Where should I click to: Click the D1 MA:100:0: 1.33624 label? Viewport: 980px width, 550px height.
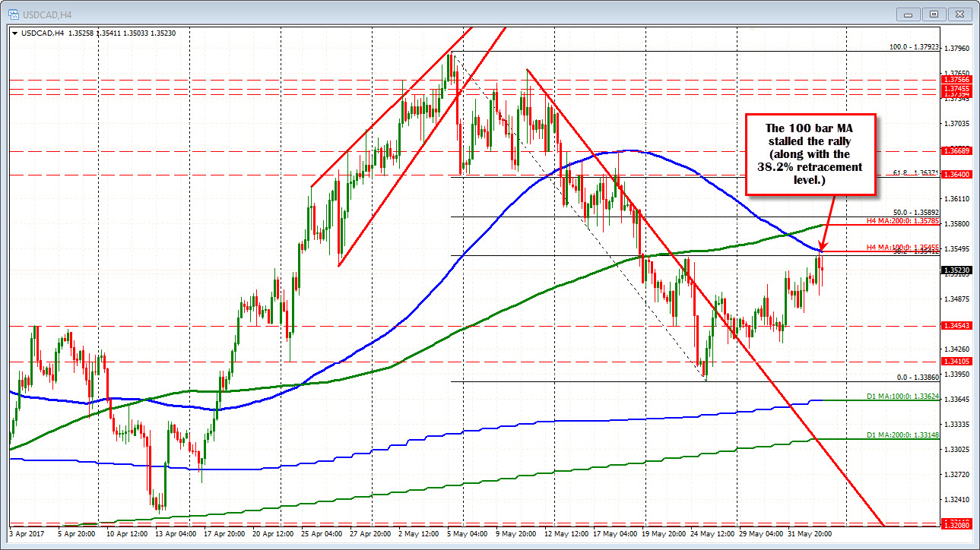tap(903, 397)
